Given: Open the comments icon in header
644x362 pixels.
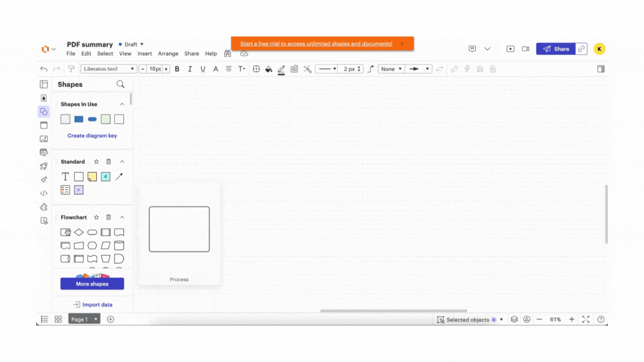Looking at the screenshot, I should point(472,49).
